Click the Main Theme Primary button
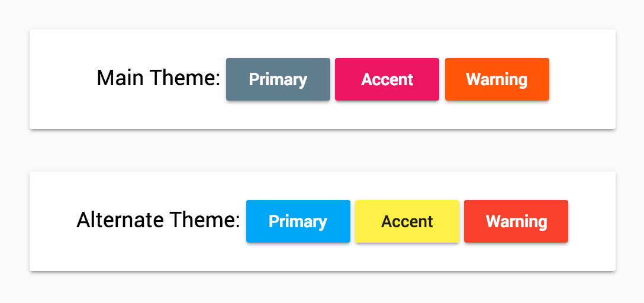This screenshot has width=644, height=303. coord(278,79)
